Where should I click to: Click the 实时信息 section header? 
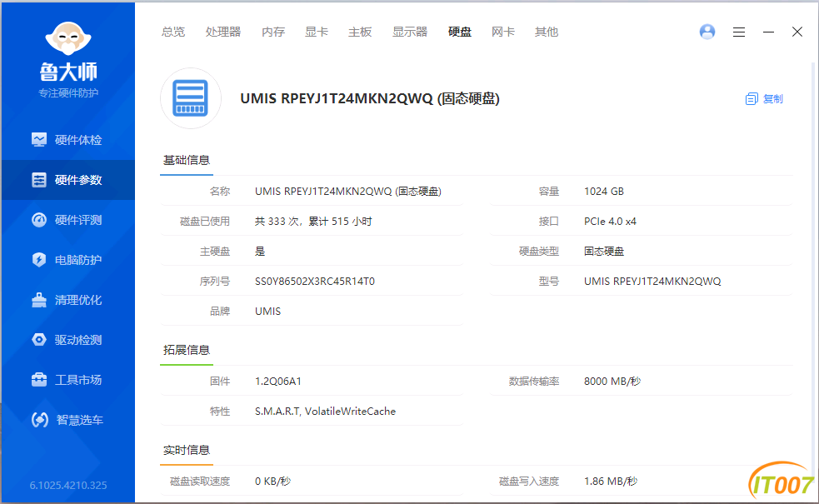(187, 450)
